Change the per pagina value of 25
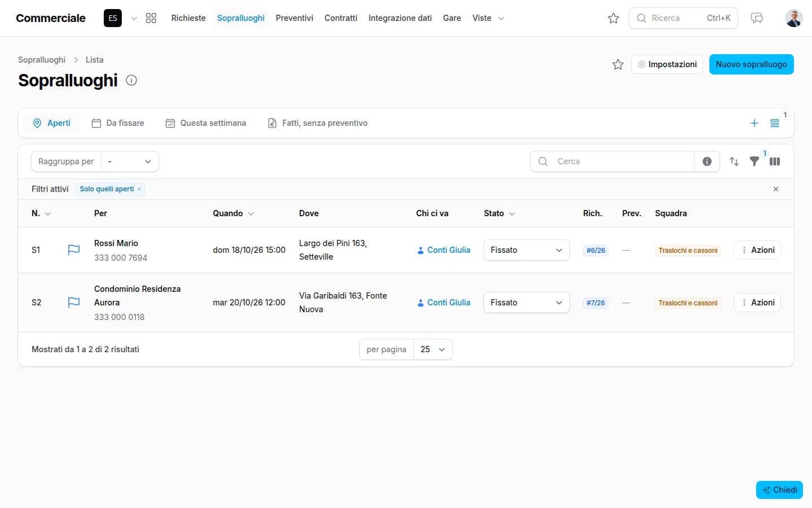This screenshot has width=812, height=508. tap(433, 349)
